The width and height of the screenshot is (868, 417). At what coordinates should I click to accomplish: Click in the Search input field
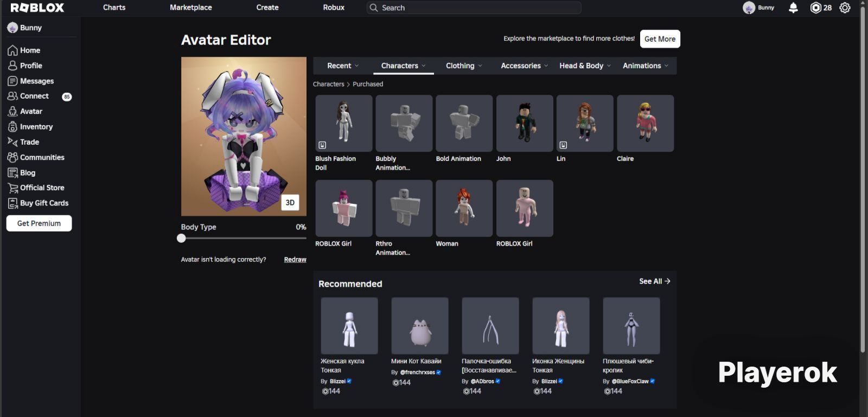point(474,8)
